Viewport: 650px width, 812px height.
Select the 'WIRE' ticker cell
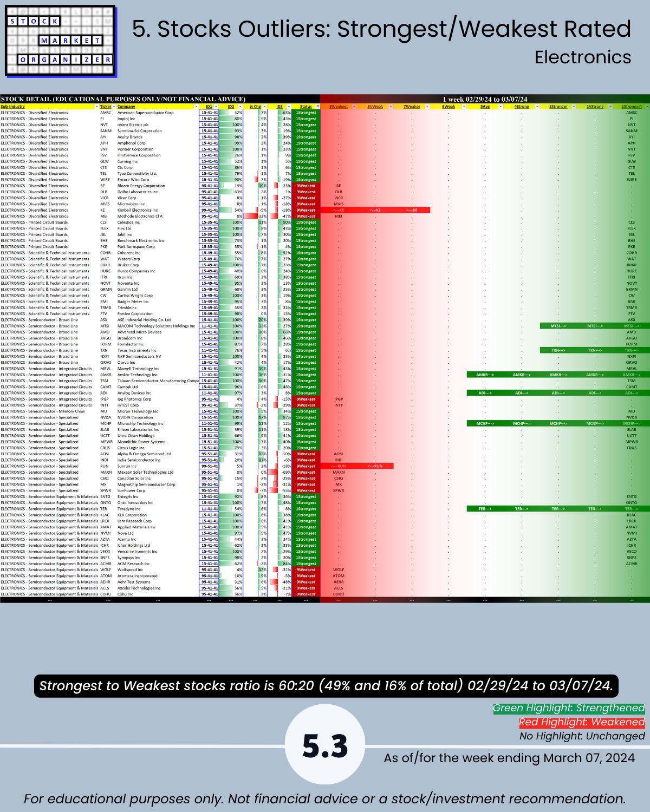[105, 180]
